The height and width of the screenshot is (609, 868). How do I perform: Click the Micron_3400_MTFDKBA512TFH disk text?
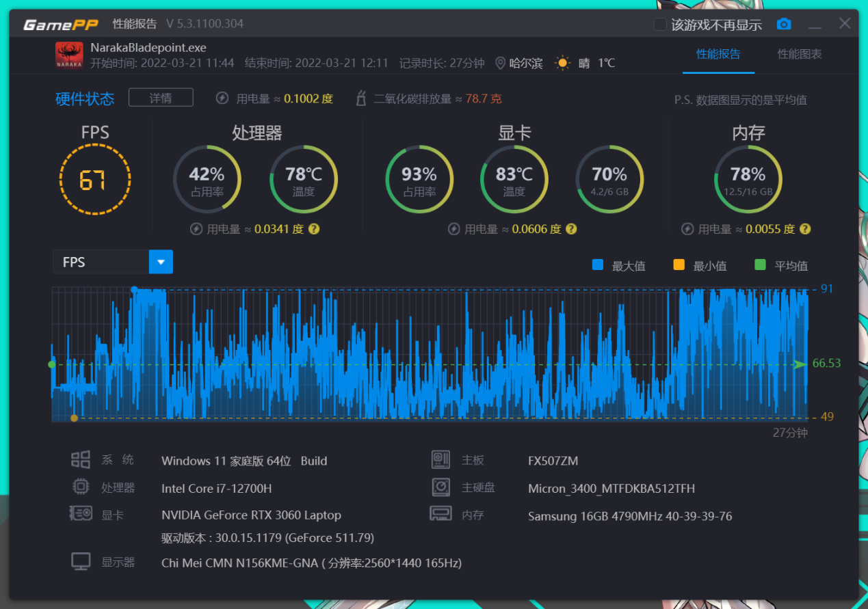pos(611,489)
